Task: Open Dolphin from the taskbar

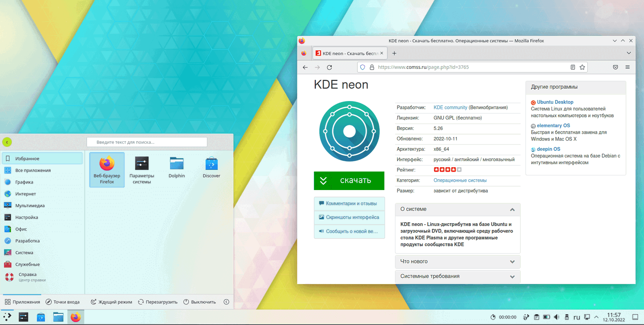Action: [x=58, y=317]
